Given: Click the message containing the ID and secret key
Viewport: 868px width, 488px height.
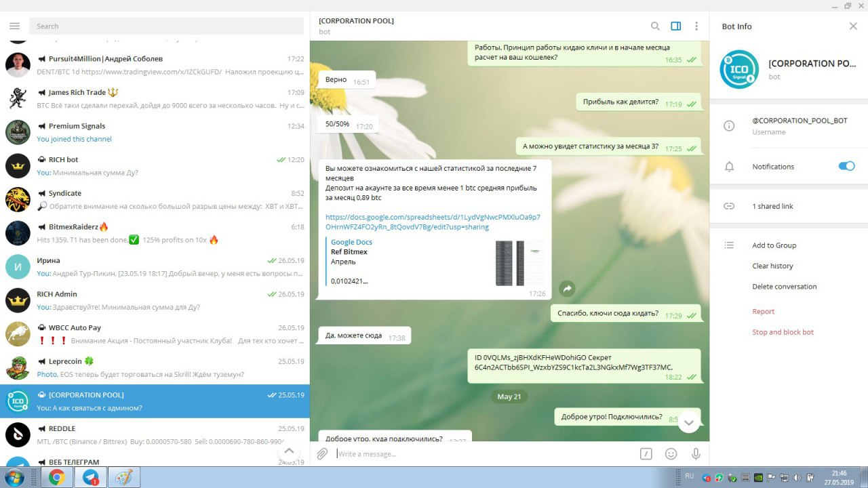Looking at the screenshot, I should tap(584, 365).
